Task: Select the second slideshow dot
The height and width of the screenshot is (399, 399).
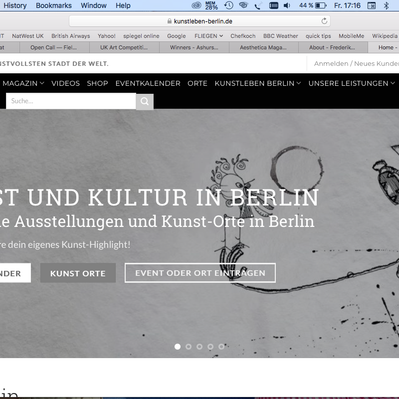Action: (x=188, y=347)
